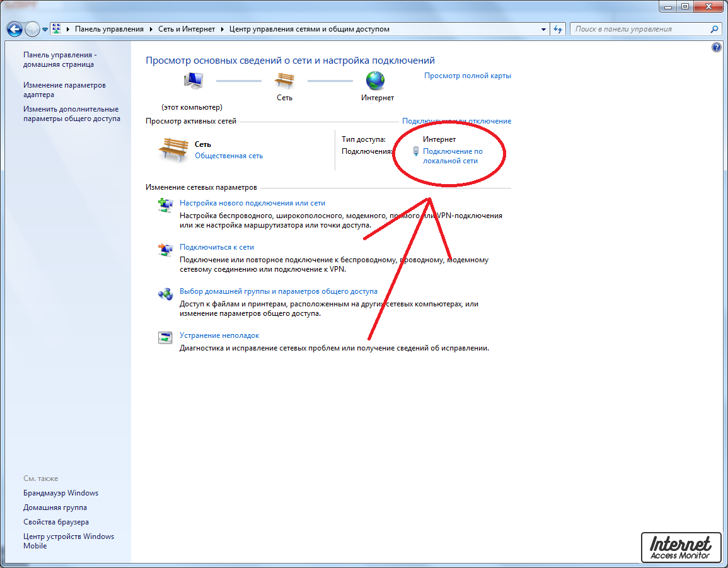Open the address bar history dropdown

[x=543, y=29]
